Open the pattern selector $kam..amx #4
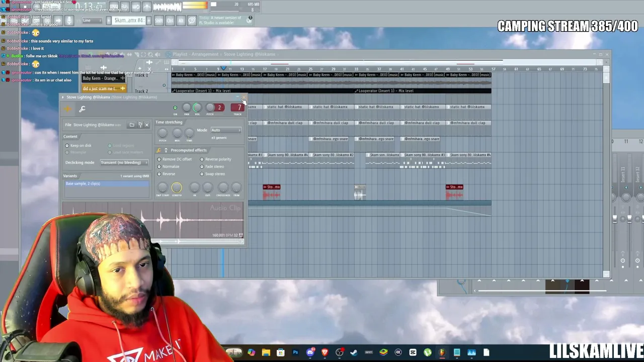Image resolution: width=644 pixels, height=362 pixels. [129, 21]
